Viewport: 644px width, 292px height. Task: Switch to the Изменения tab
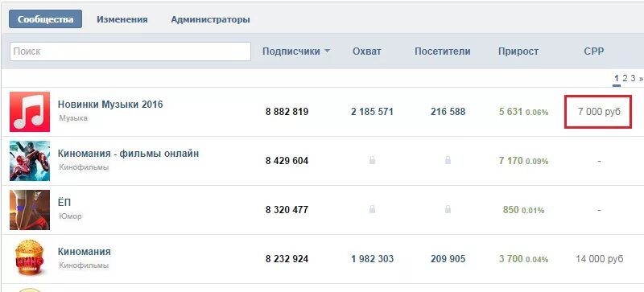[122, 20]
